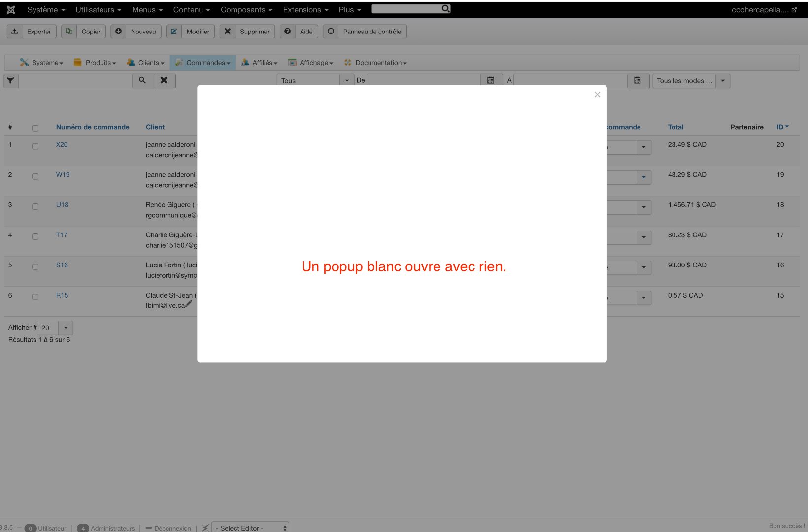This screenshot has width=808, height=532.
Task: Click the Joomla logo icon
Action: pyautogui.click(x=11, y=10)
